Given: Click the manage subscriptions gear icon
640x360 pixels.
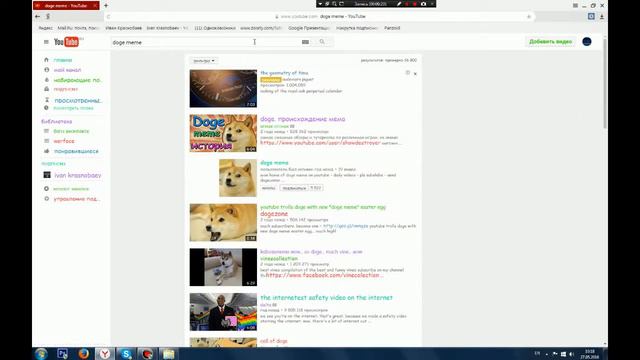Looking at the screenshot, I should tap(46, 199).
